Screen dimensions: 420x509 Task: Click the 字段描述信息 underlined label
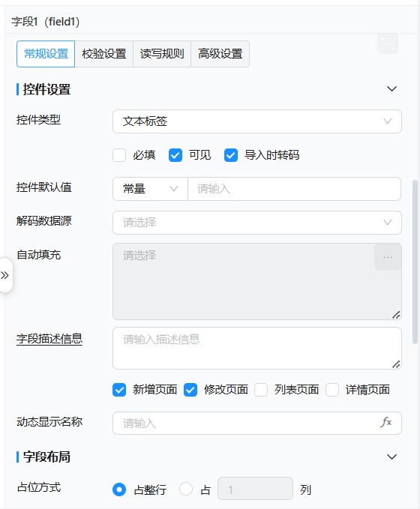pos(49,339)
